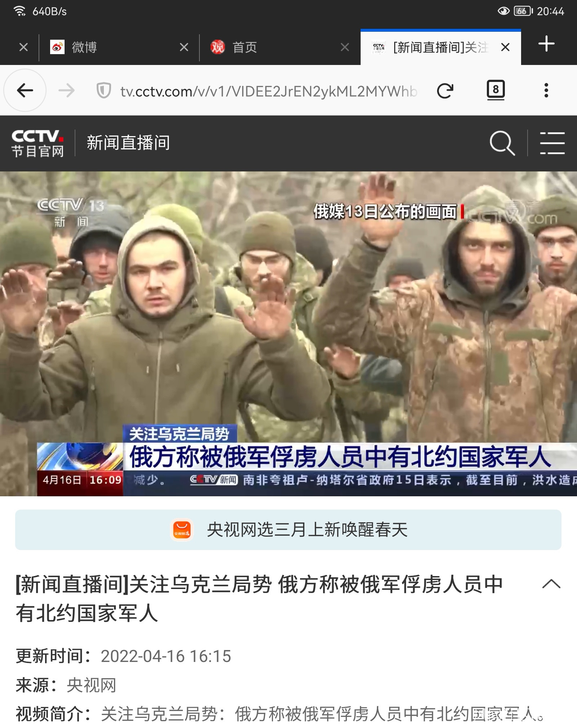The width and height of the screenshot is (577, 728).
Task: Add a new tab with plus icon
Action: point(546,44)
